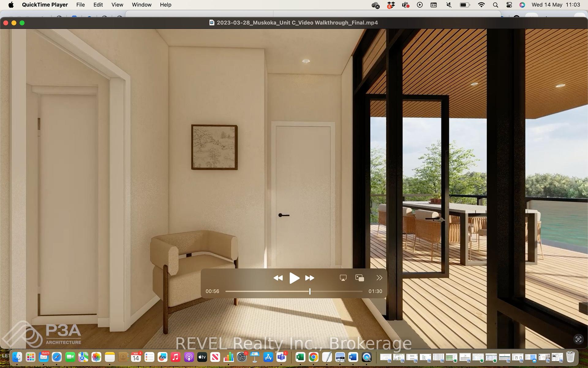The image size is (588, 368).
Task: Open Freeform from the dock
Action: pos(162,357)
